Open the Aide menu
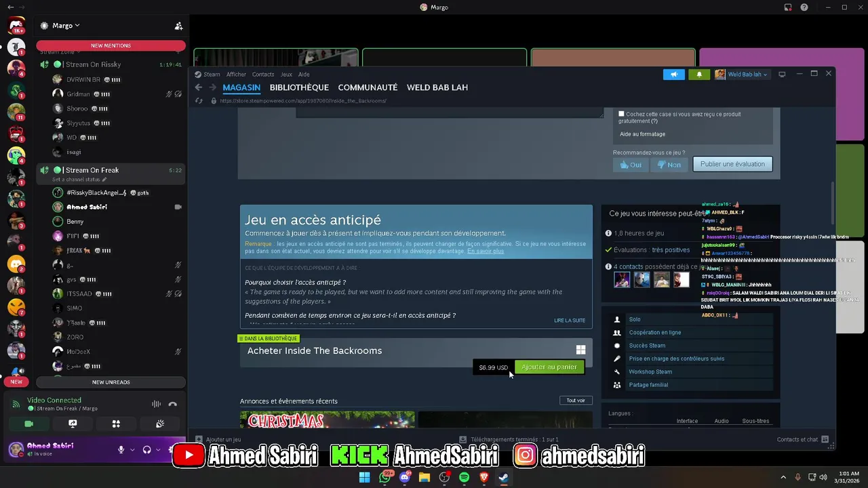Image resolution: width=868 pixels, height=488 pixels. pyautogui.click(x=304, y=75)
